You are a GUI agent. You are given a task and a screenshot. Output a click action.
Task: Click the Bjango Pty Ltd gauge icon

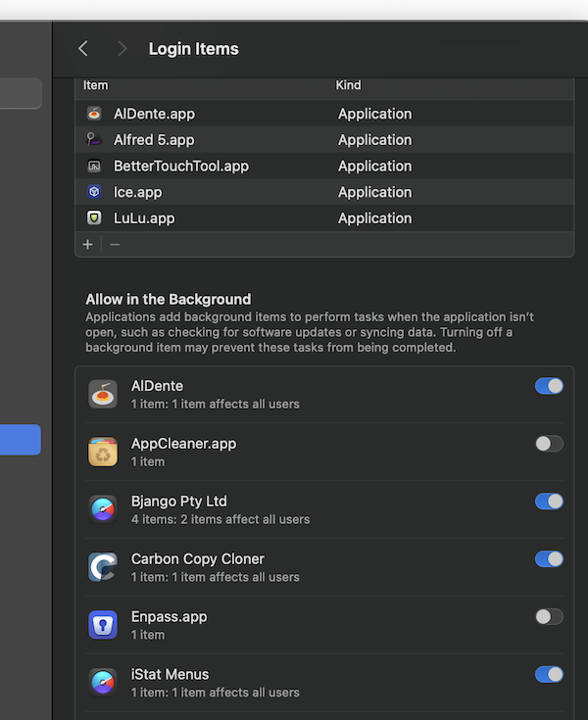(x=103, y=509)
